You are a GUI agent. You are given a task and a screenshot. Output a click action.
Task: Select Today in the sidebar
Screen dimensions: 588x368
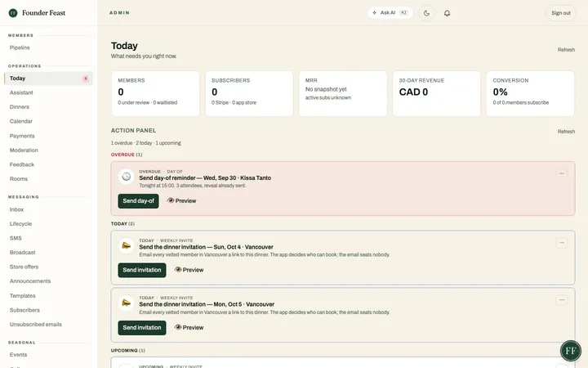tap(48, 79)
